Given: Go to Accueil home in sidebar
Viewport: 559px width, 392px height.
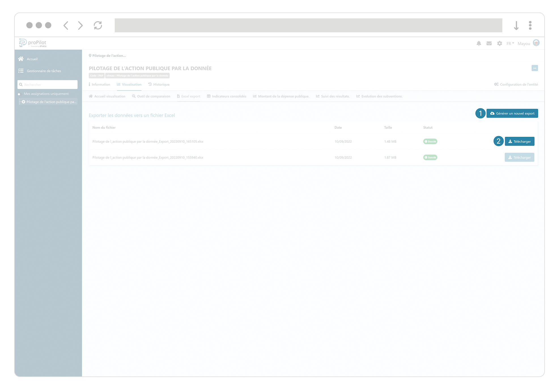Looking at the screenshot, I should point(32,59).
